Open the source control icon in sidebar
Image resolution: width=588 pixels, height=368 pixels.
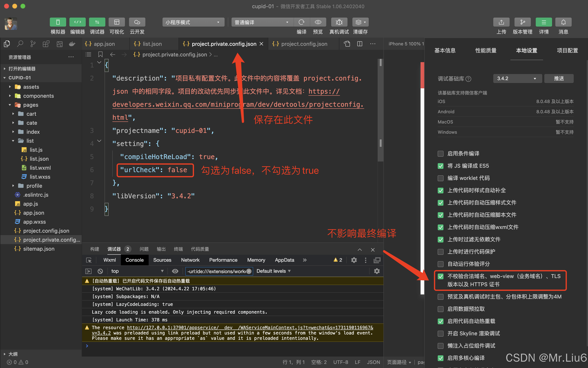[x=33, y=44]
